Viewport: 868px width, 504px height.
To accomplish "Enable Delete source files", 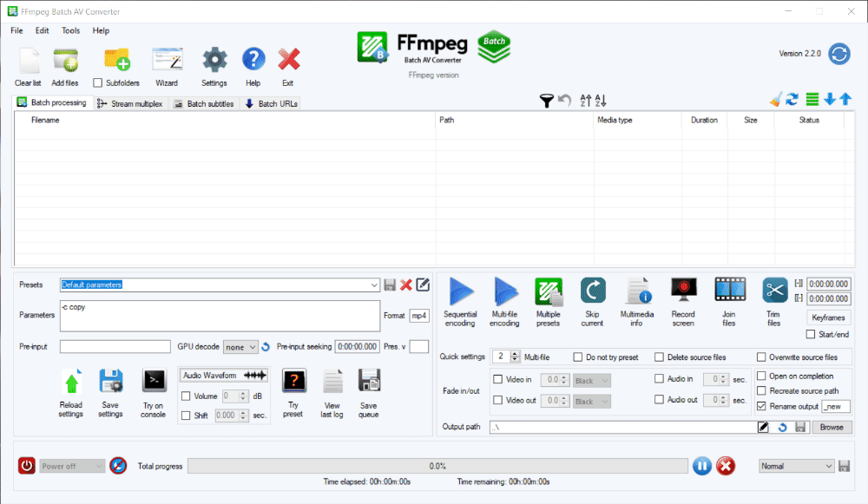I will [x=660, y=357].
